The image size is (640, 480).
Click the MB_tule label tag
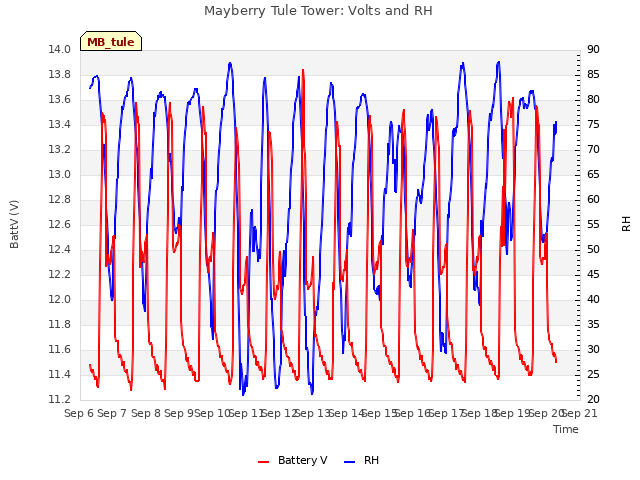click(111, 42)
